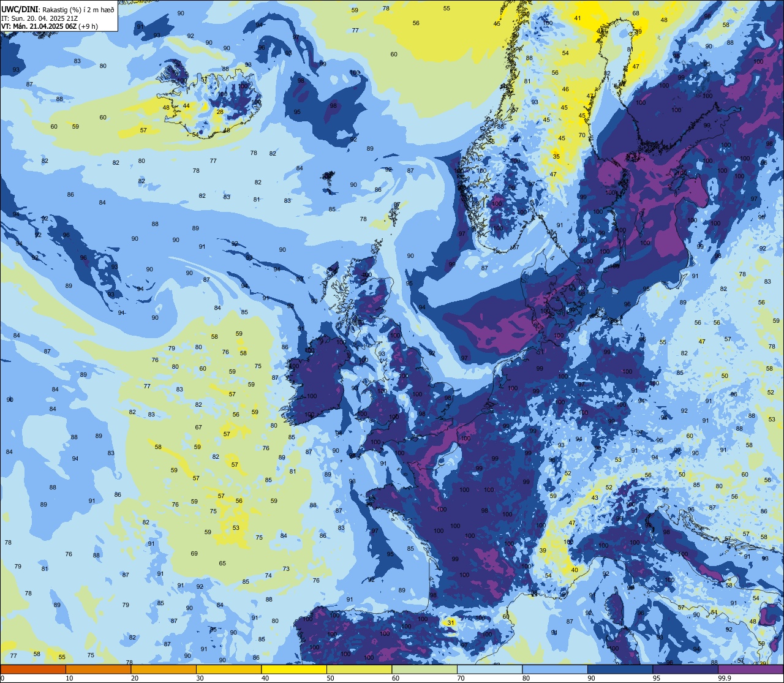Click the legend scale label "20"
The image size is (784, 683).
click(x=135, y=678)
